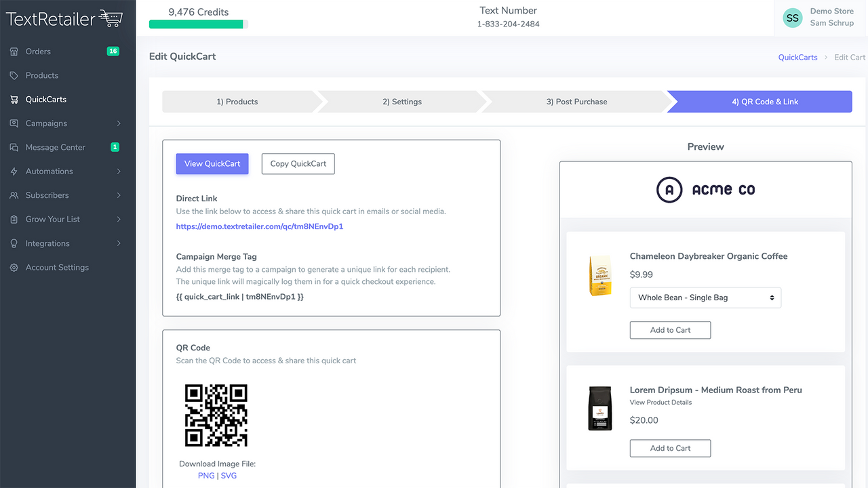Click the Message Center badge showing 1
Image resolution: width=868 pixels, height=488 pixels.
115,147
